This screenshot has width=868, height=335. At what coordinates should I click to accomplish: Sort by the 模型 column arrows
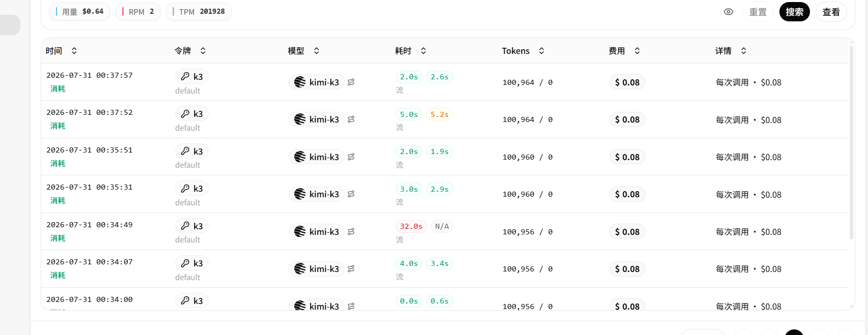click(x=317, y=51)
